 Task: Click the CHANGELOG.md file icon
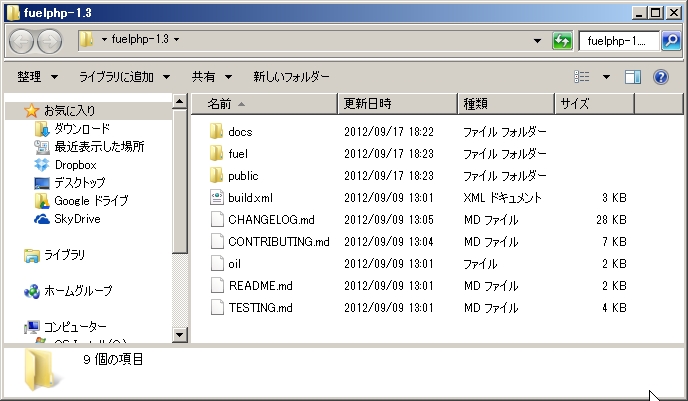[x=217, y=219]
